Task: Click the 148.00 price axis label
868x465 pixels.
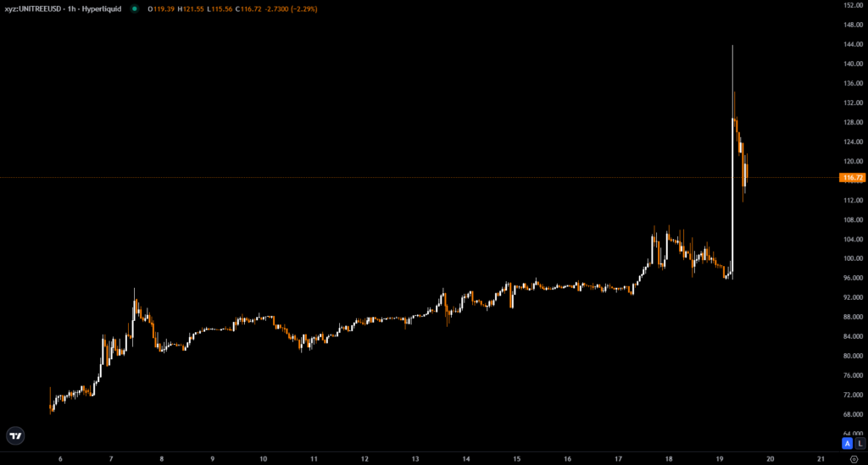Action: point(853,25)
